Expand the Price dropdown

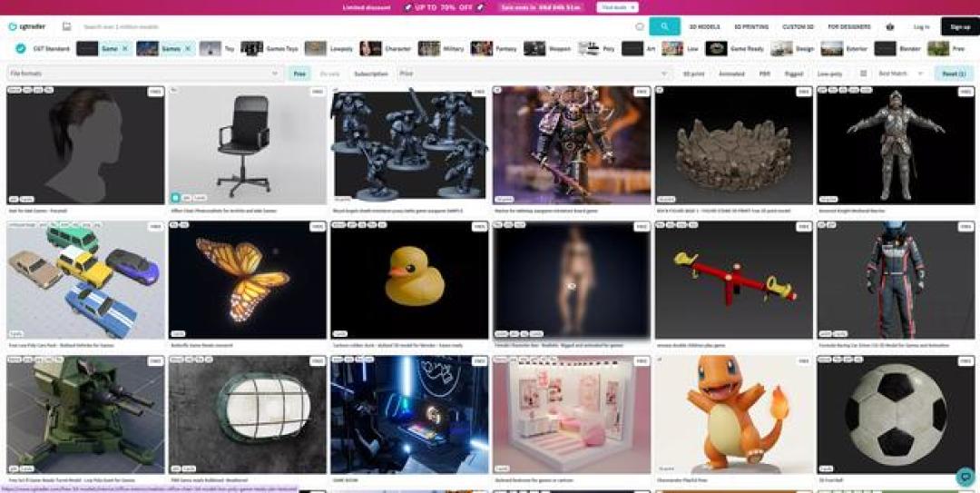pyautogui.click(x=534, y=74)
